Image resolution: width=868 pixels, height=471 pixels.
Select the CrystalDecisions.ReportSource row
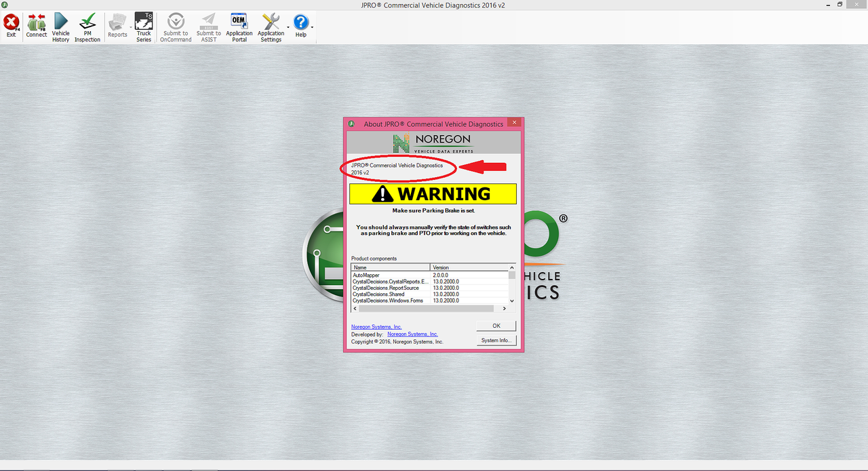pos(430,288)
